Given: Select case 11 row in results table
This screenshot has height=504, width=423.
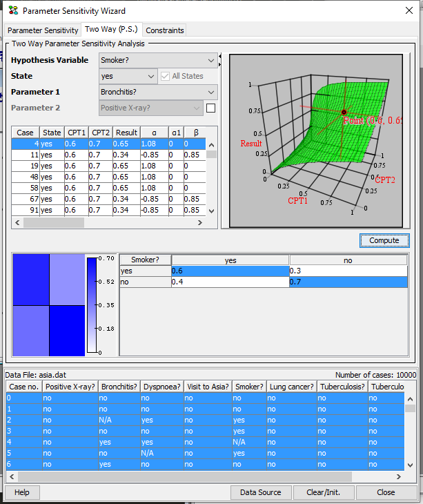Looking at the screenshot, I should click(x=108, y=155).
